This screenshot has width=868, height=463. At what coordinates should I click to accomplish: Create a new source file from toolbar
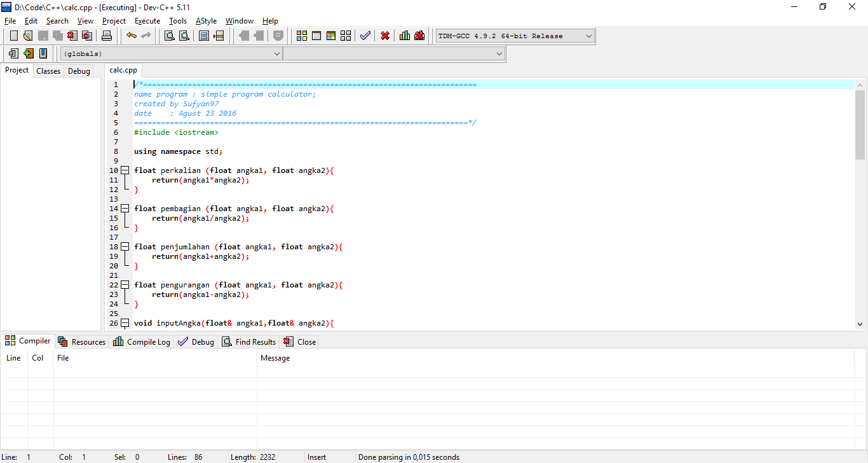point(13,36)
